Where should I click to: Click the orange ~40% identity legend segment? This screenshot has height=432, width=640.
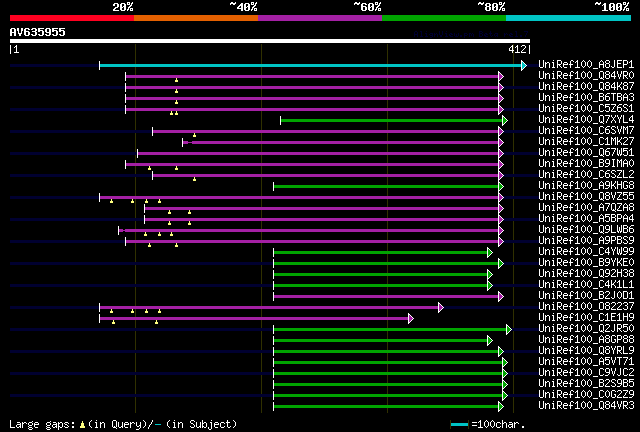coord(196,18)
